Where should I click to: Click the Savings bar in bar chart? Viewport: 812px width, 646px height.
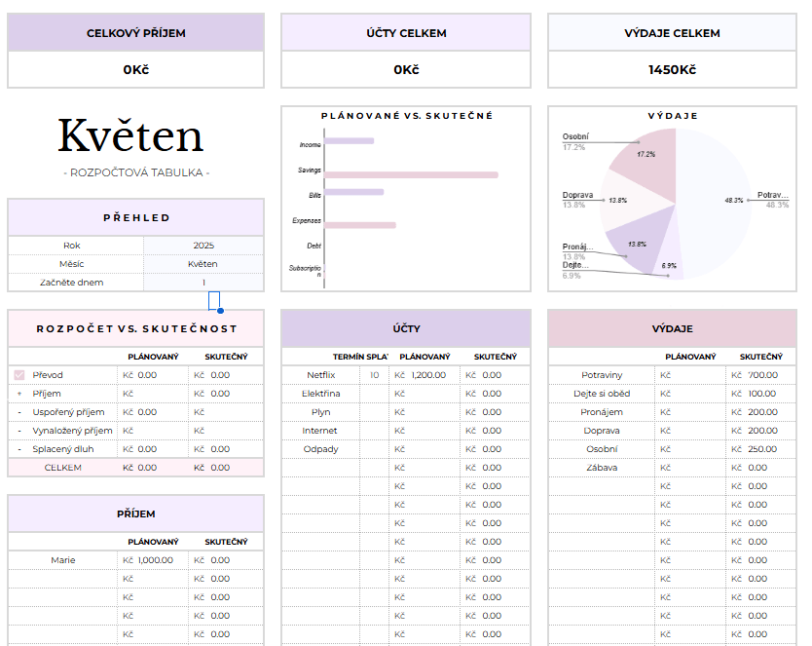(x=410, y=175)
